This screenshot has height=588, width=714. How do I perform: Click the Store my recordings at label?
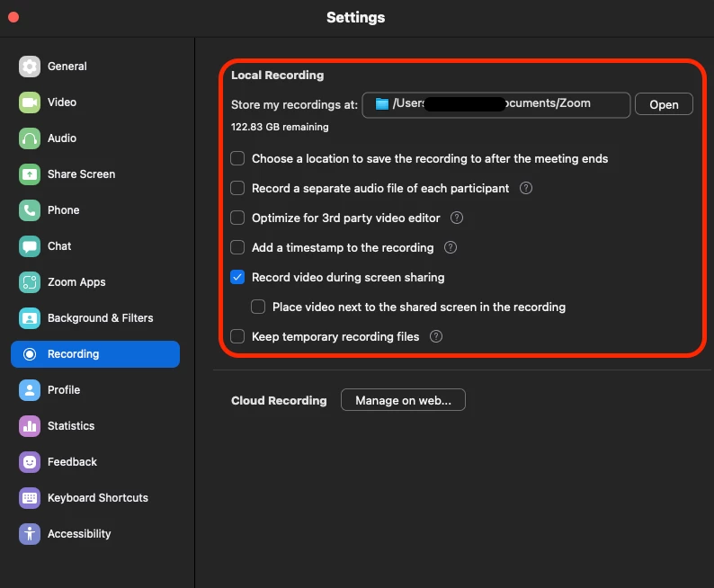(294, 104)
